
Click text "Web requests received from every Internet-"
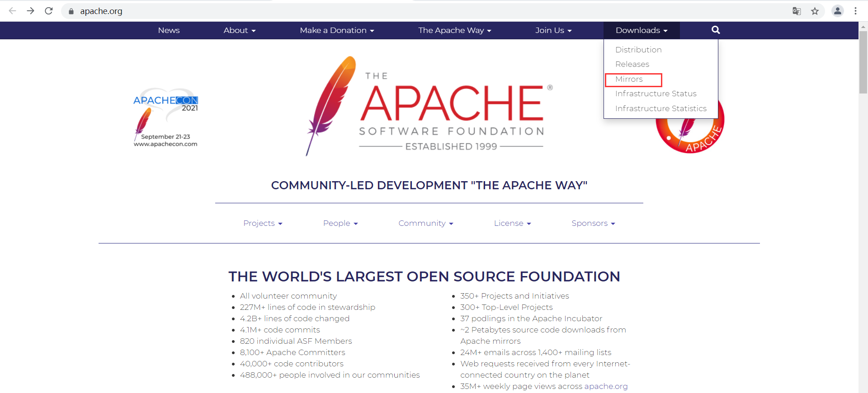pos(545,364)
